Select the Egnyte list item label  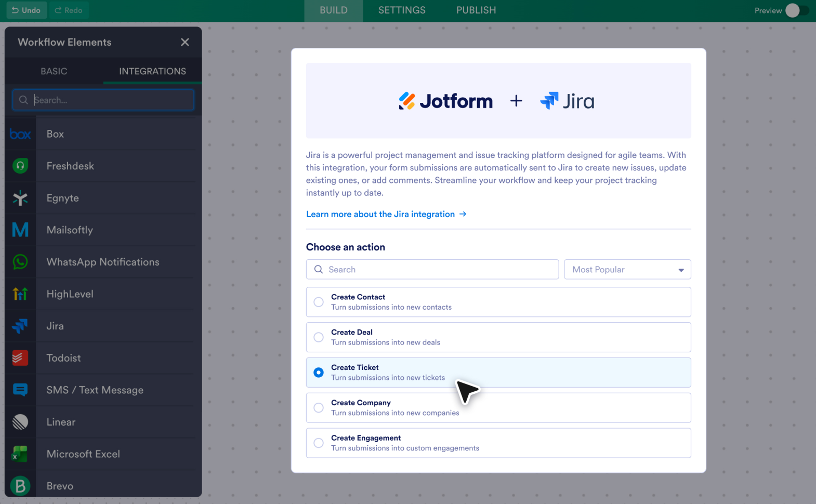(x=63, y=198)
